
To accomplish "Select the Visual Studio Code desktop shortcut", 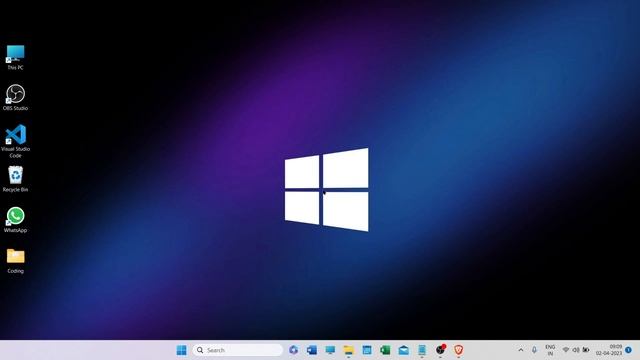I will (16, 141).
